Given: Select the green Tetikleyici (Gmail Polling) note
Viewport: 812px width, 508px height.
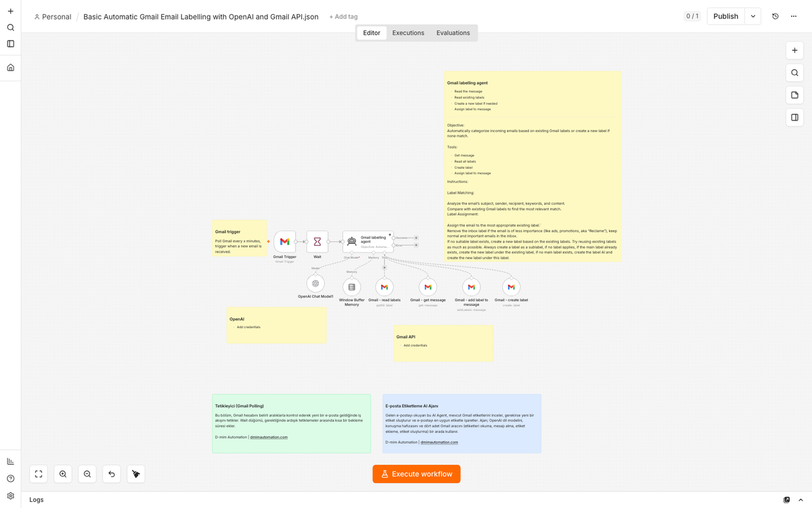Looking at the screenshot, I should click(292, 423).
